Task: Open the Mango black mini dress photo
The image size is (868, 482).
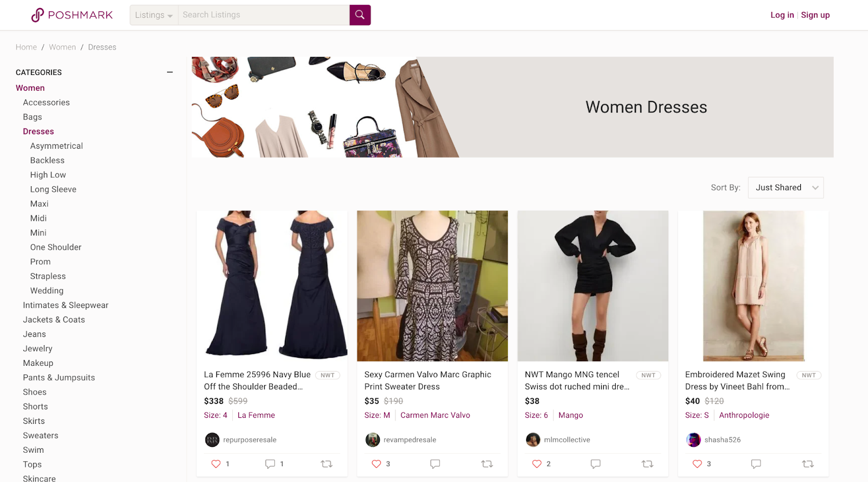Action: click(x=593, y=286)
